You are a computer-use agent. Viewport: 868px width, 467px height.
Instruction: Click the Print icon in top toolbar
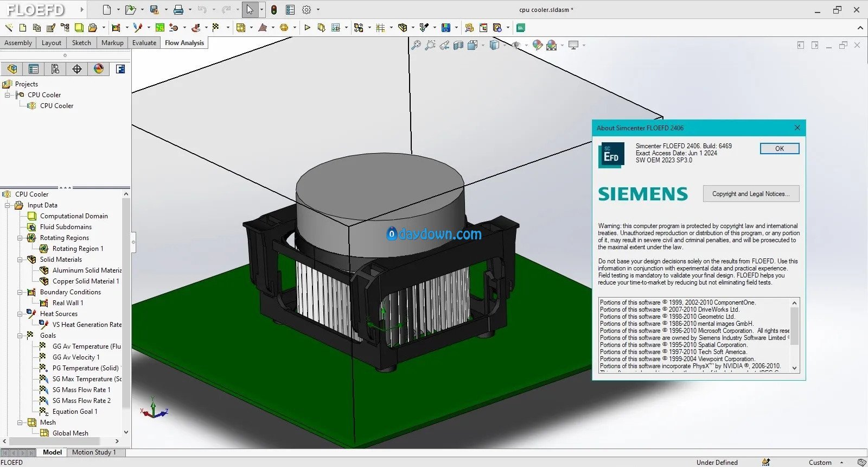point(178,10)
